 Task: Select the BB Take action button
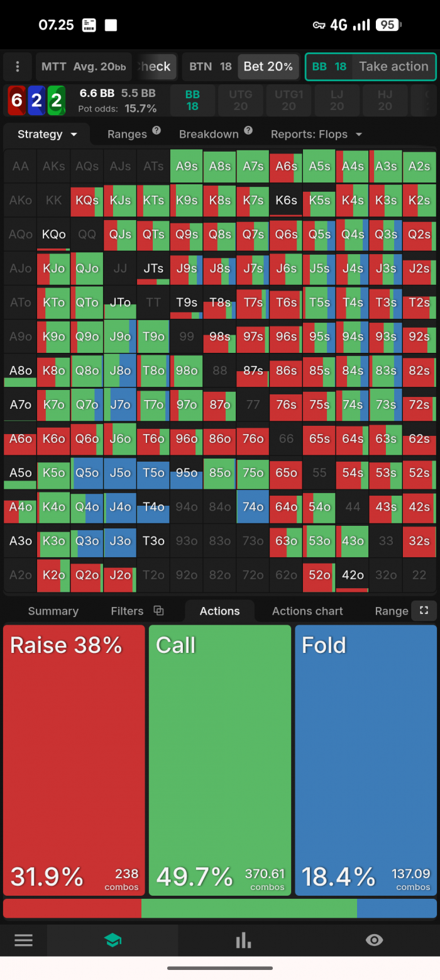coord(370,67)
